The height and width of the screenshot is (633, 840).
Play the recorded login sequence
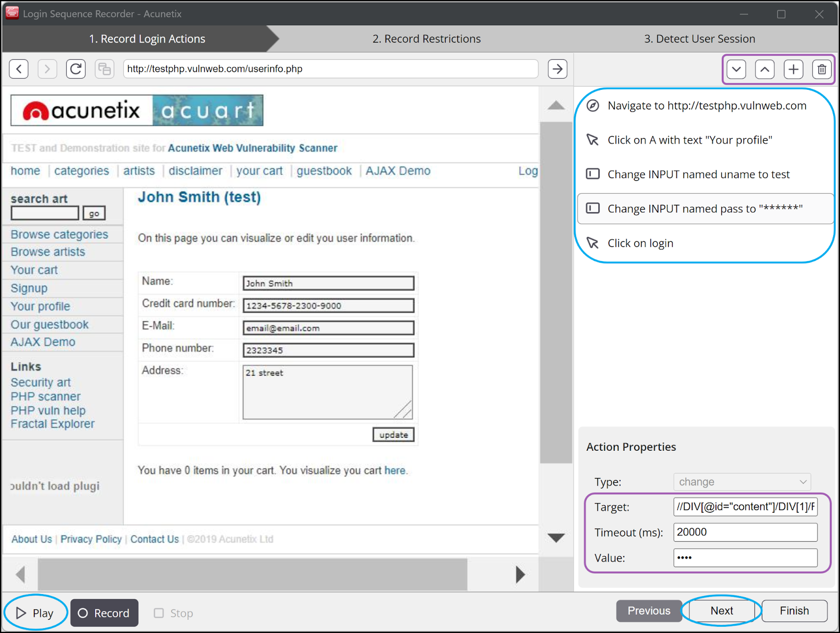(x=35, y=613)
